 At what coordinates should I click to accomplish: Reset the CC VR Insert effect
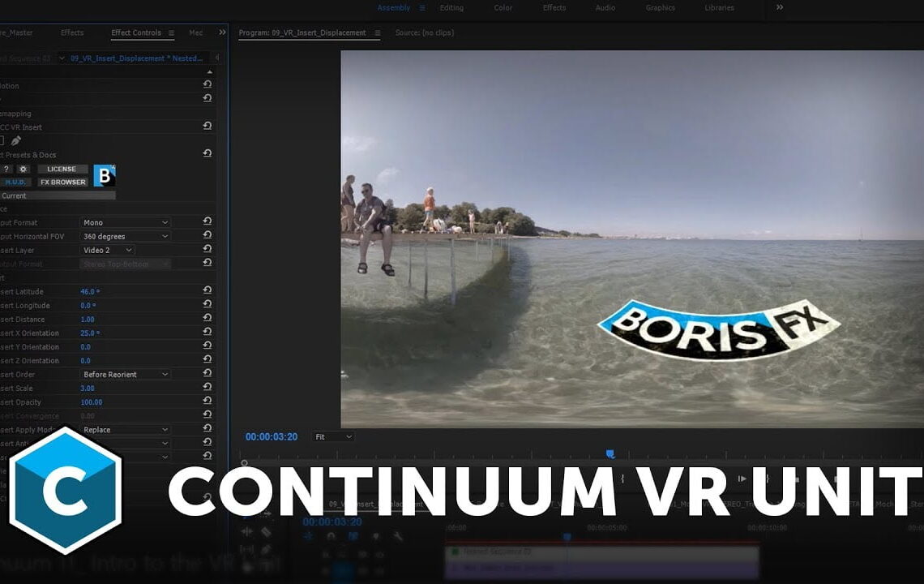click(207, 127)
